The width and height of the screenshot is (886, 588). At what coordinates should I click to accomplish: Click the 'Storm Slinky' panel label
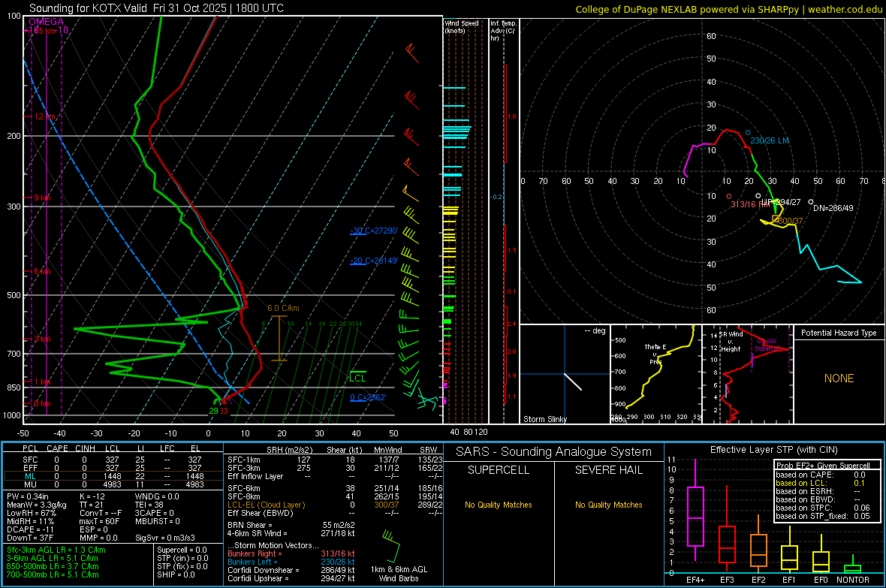click(544, 419)
